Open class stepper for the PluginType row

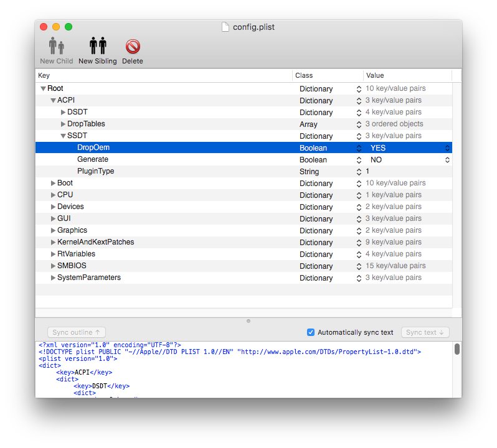[359, 172]
